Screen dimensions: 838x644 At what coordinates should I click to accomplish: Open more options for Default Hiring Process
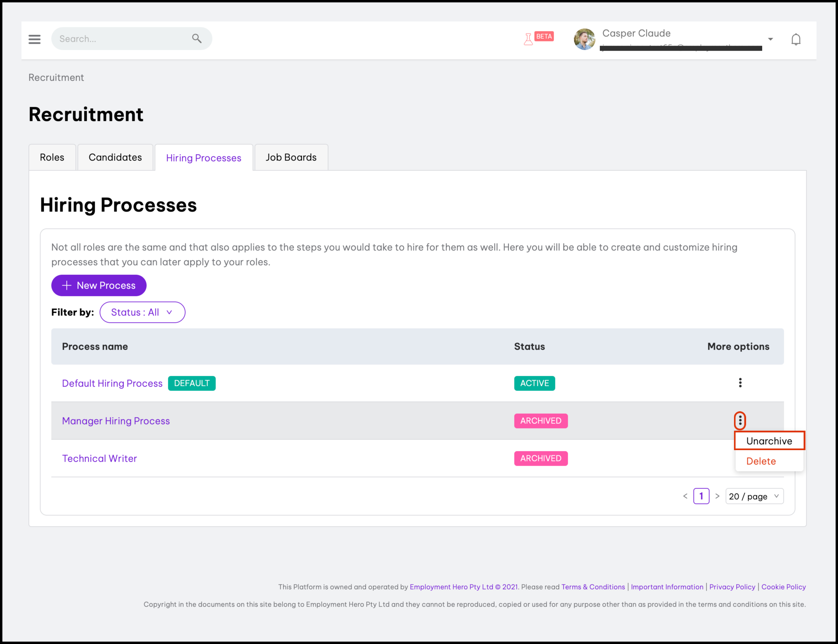point(740,383)
